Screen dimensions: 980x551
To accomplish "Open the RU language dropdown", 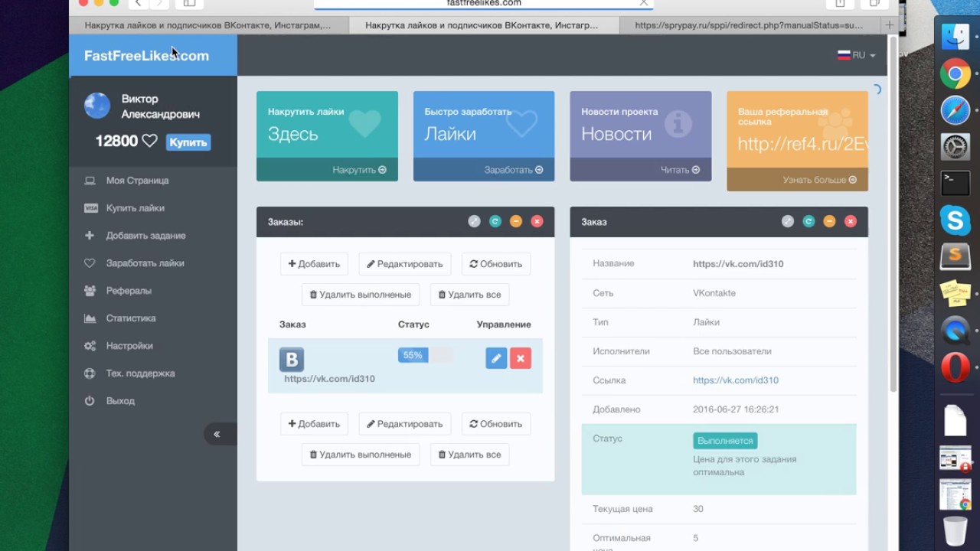I will [x=856, y=55].
